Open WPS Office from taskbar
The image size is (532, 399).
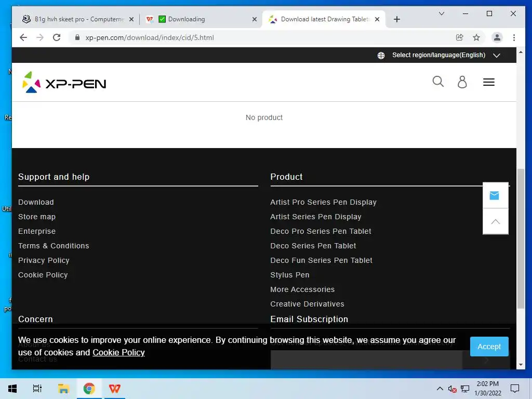tap(114, 389)
